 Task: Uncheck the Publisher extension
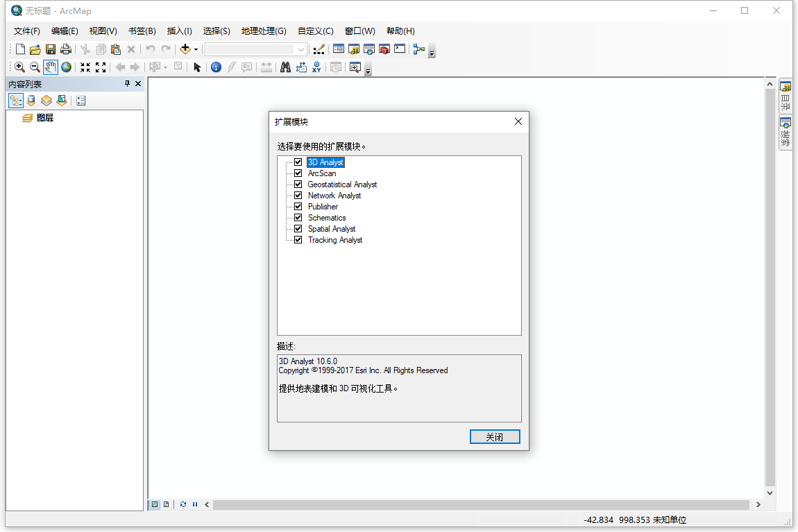298,207
